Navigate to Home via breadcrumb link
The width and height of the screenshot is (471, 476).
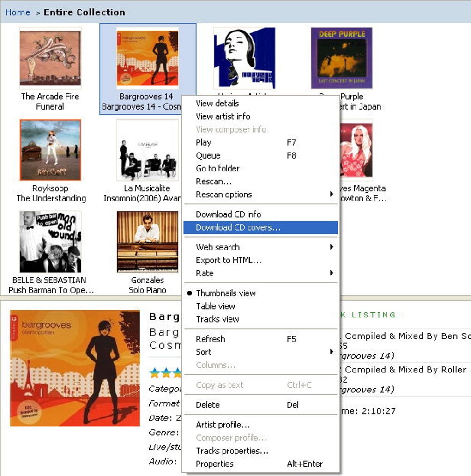coord(18,12)
